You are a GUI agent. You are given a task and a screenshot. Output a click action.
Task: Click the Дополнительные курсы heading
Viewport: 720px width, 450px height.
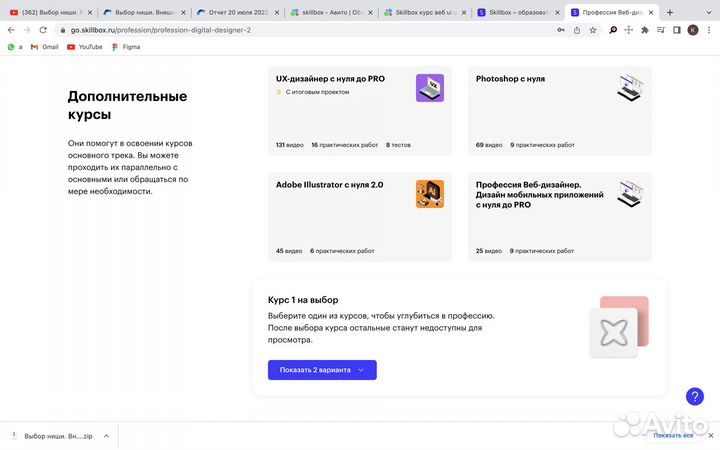click(x=128, y=105)
